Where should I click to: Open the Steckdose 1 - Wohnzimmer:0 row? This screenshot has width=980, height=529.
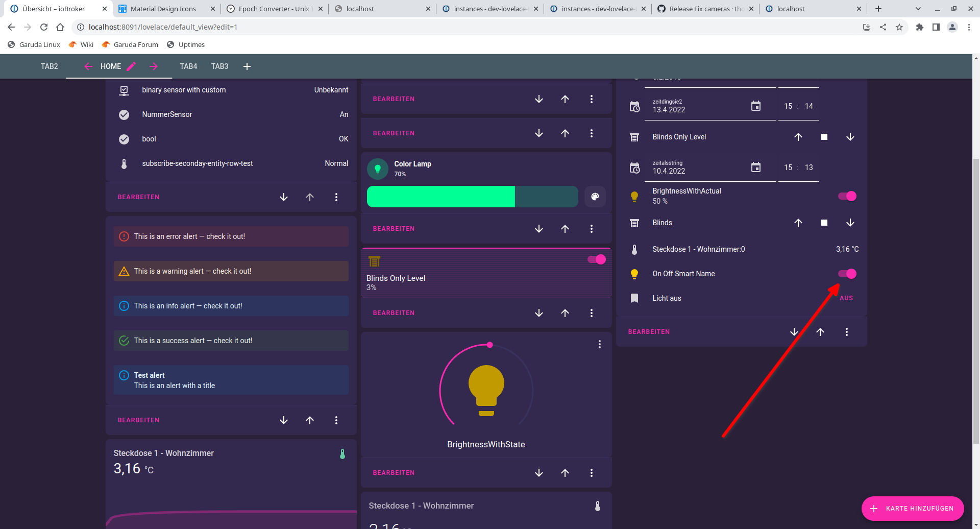pos(742,249)
